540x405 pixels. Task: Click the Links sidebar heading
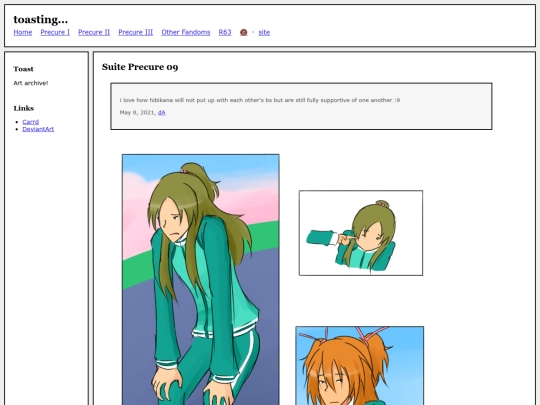click(x=24, y=108)
